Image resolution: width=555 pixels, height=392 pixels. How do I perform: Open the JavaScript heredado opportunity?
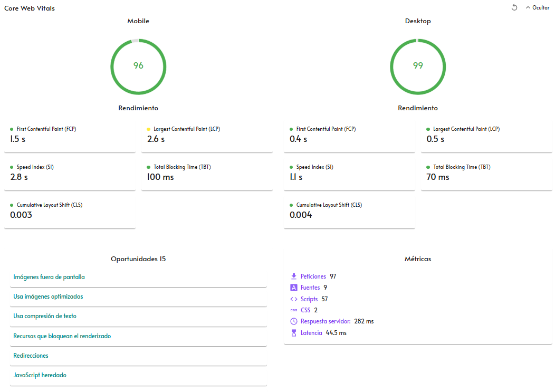point(138,375)
